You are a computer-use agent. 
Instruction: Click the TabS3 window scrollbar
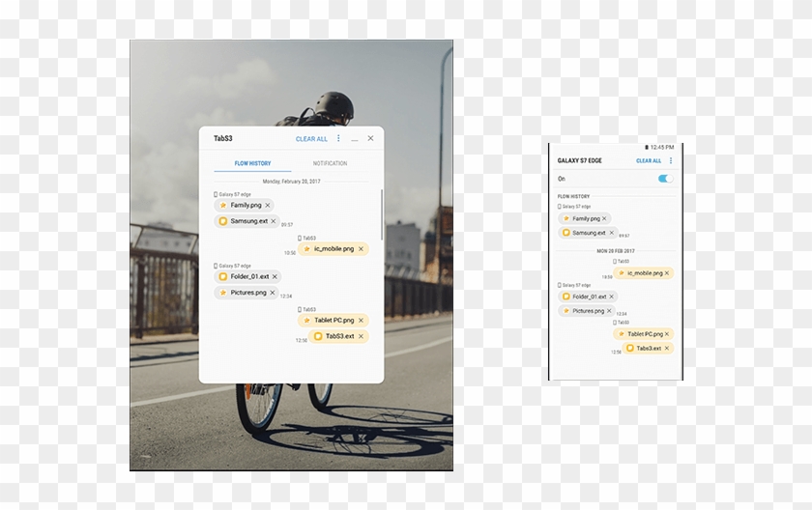coord(382,214)
